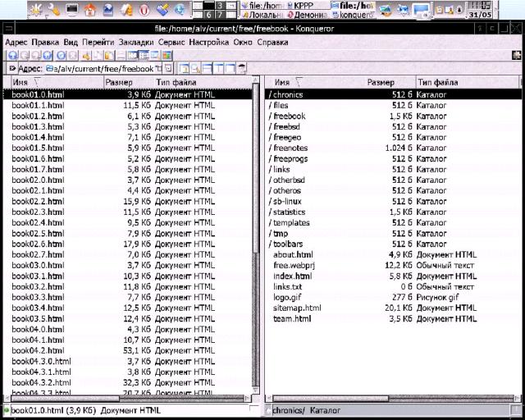Click the Paste clipboard icon in toolbar

(109, 55)
